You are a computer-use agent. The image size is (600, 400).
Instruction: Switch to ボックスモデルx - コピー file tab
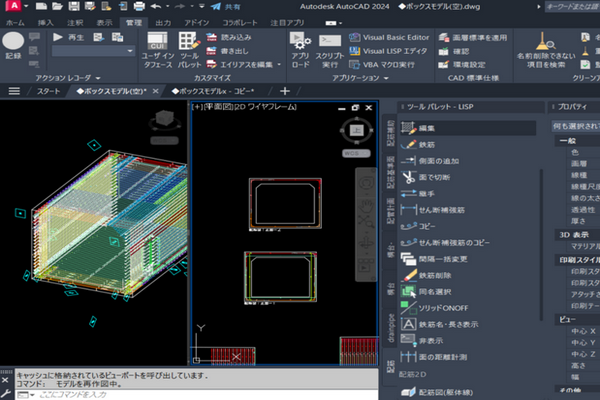(x=213, y=91)
